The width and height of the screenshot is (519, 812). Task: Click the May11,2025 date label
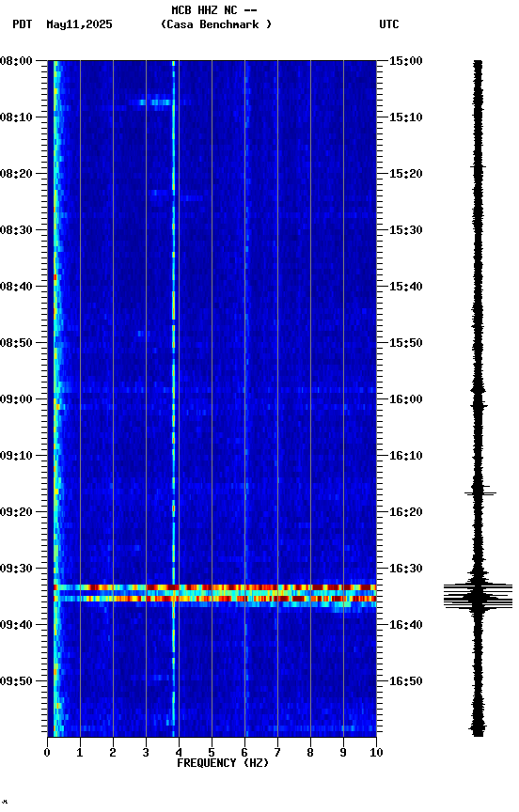[x=79, y=24]
